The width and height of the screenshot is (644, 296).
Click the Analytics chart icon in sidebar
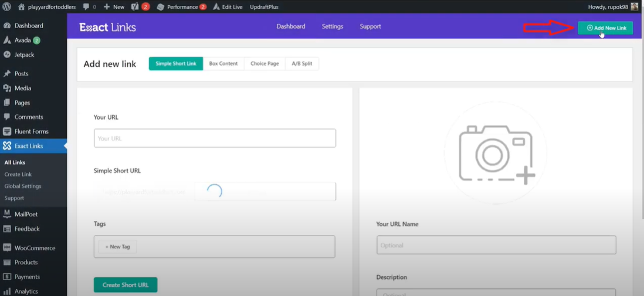(7, 291)
